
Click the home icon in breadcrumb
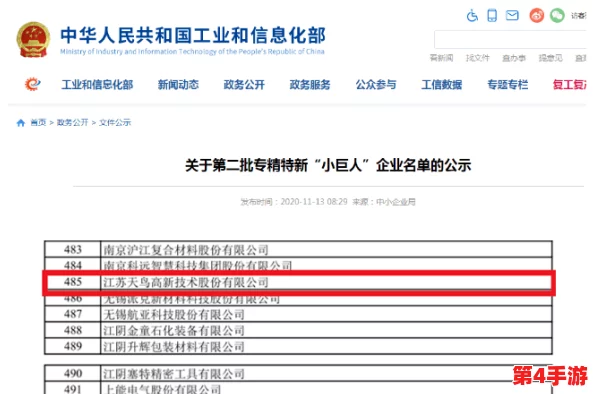(21, 123)
